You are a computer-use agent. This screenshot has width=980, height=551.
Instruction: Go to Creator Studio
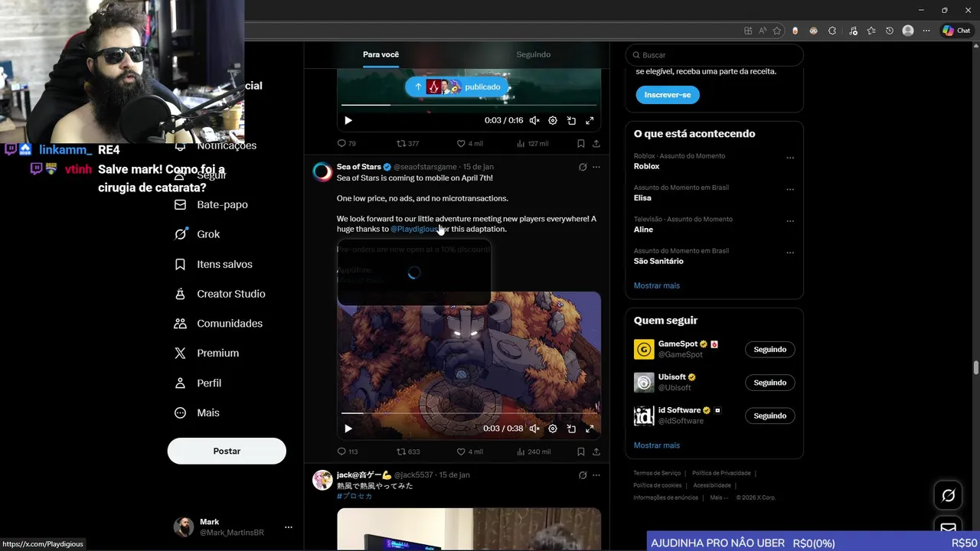[220, 294]
